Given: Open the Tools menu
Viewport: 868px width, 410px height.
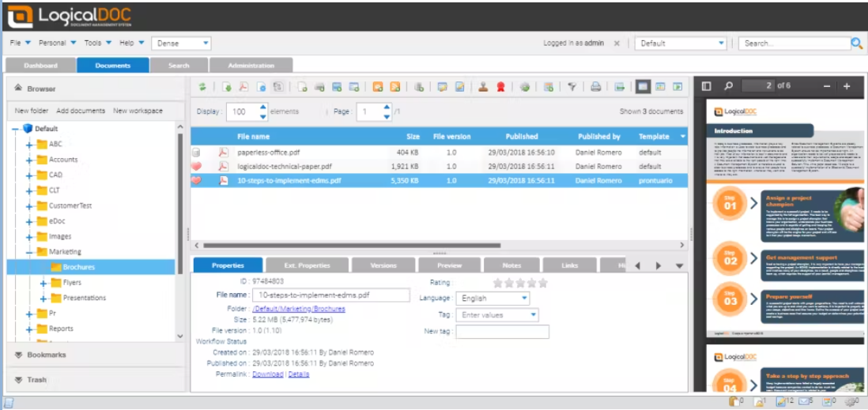Looking at the screenshot, I should 97,43.
